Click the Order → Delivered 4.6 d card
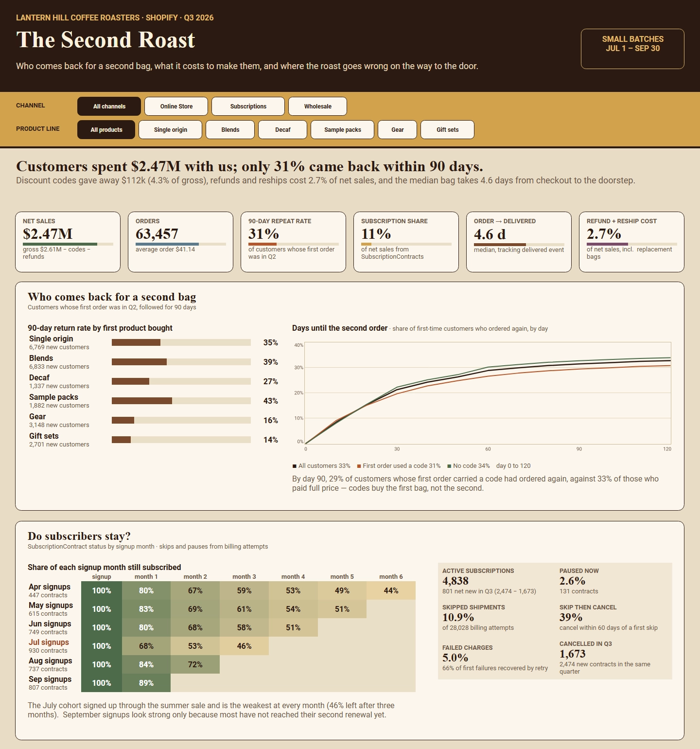This screenshot has width=700, height=749. pyautogui.click(x=519, y=242)
